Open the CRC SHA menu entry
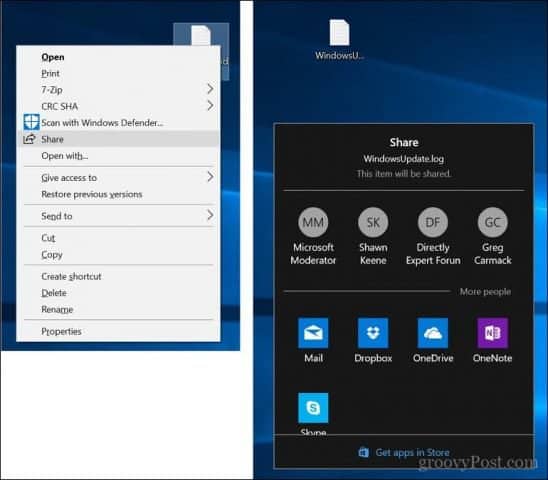The image size is (548, 480). click(118, 106)
